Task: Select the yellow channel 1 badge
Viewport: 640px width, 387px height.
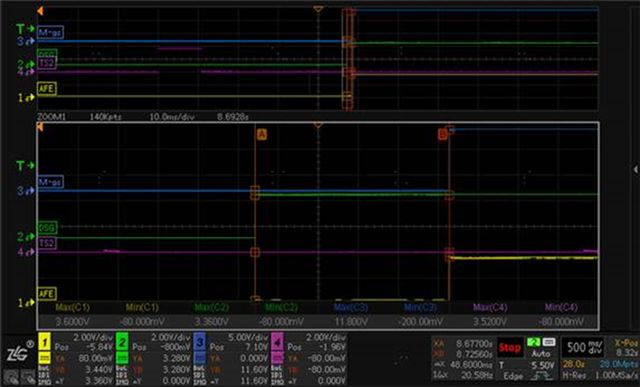Action: click(44, 342)
